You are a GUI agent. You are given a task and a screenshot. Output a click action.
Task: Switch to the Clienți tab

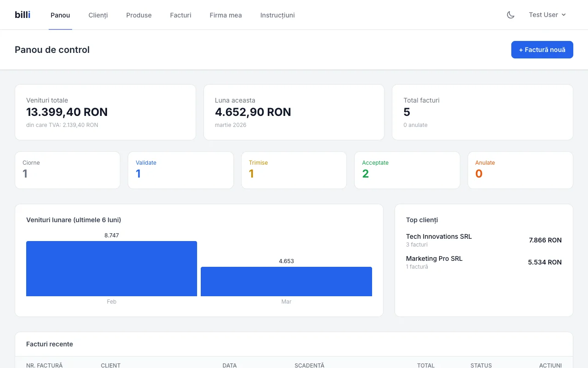click(x=98, y=15)
